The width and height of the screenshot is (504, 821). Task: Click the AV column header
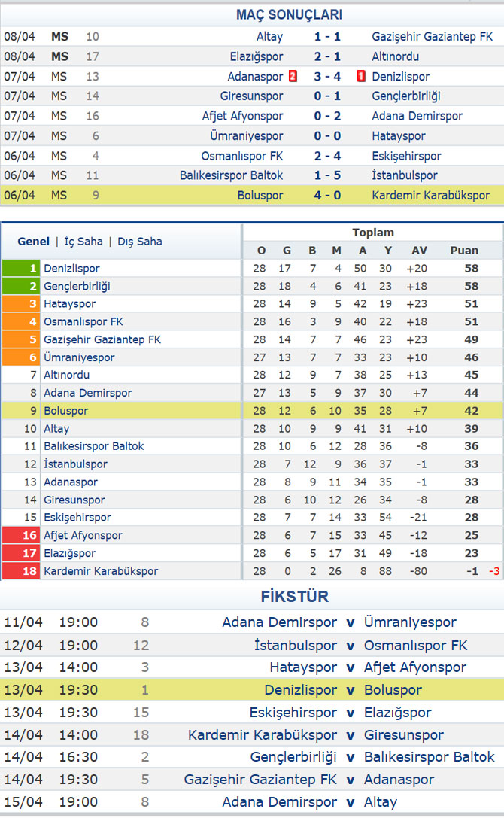pos(419,251)
